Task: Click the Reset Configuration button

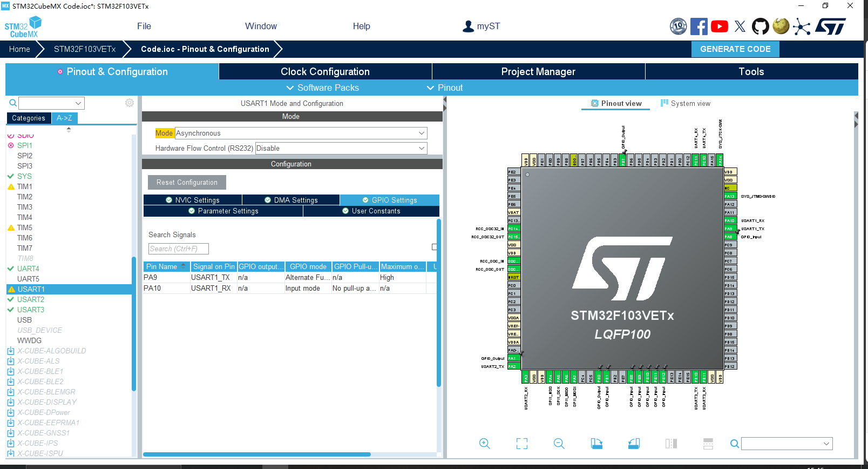Action: click(187, 182)
